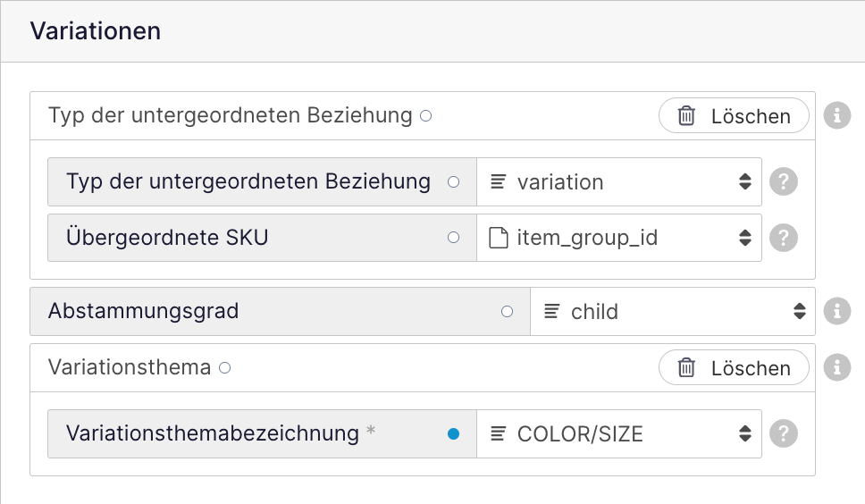This screenshot has height=504, width=865.
Task: Click info icon in Abstammungsgrad row
Action: 837,312
